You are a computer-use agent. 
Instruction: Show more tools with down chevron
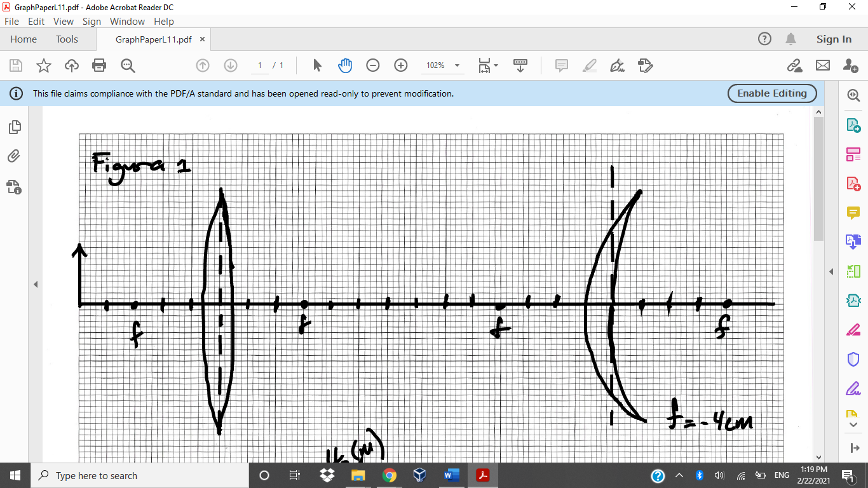click(853, 424)
